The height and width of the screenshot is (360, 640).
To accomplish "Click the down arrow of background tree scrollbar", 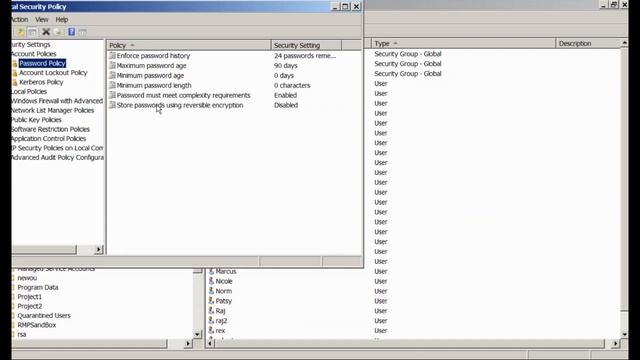I will [x=197, y=334].
